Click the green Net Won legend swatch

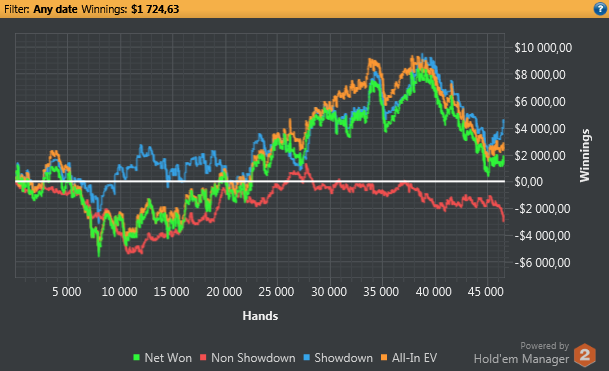coord(136,357)
